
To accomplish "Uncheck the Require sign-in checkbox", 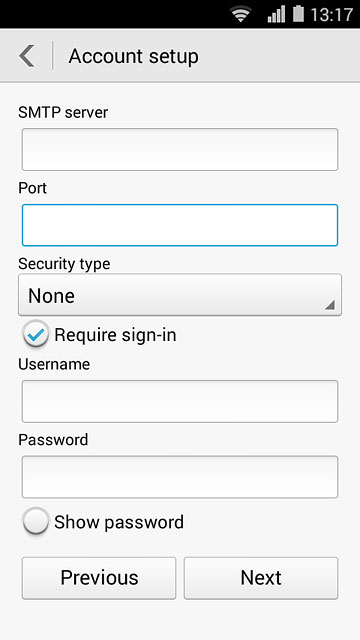I will [36, 334].
